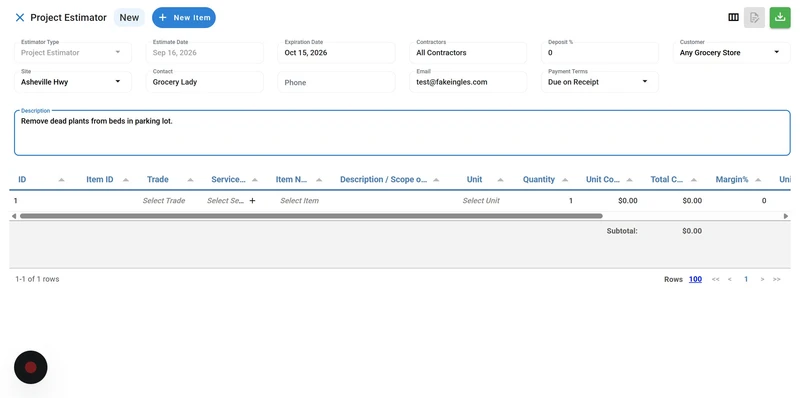This screenshot has height=398, width=800.
Task: Sort by the Item ID column arrow
Action: pyautogui.click(x=126, y=180)
